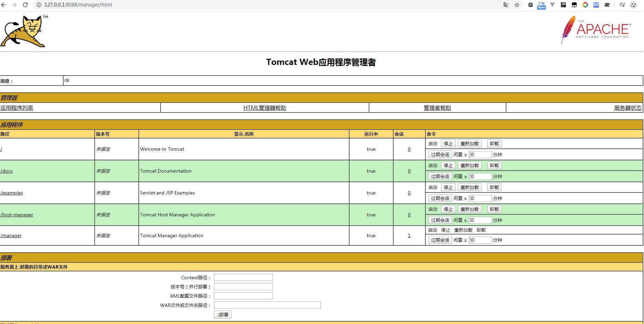The height and width of the screenshot is (324, 644).
Task: Click the Apache Software Foundation logo
Action: point(596,30)
